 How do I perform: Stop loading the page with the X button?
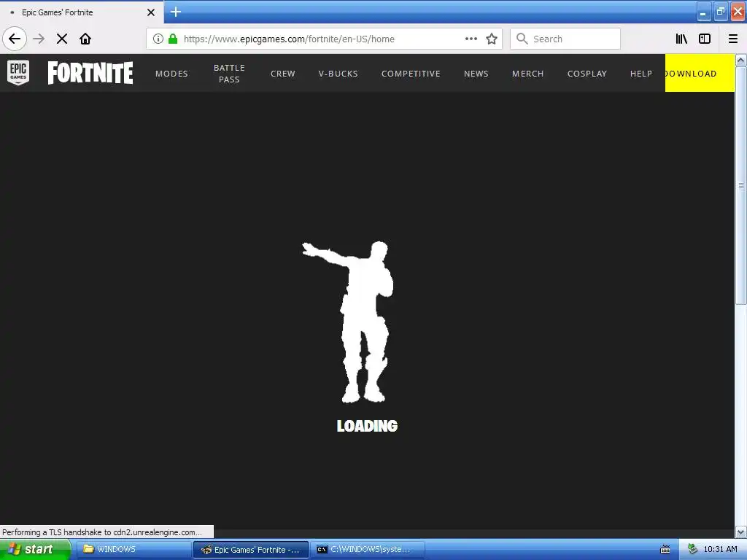pyautogui.click(x=62, y=39)
